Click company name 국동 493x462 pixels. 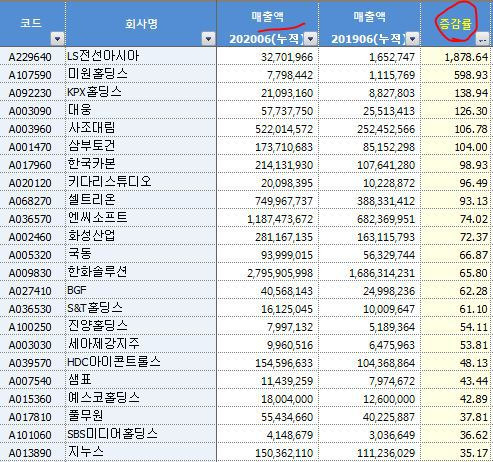tap(79, 253)
